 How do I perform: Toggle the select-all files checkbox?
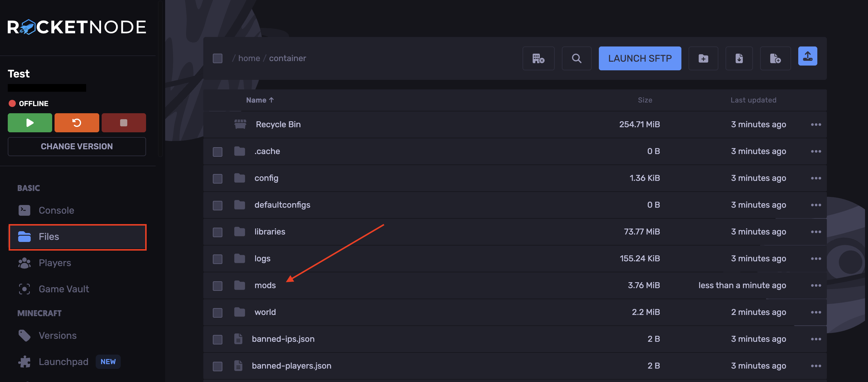pos(218,58)
